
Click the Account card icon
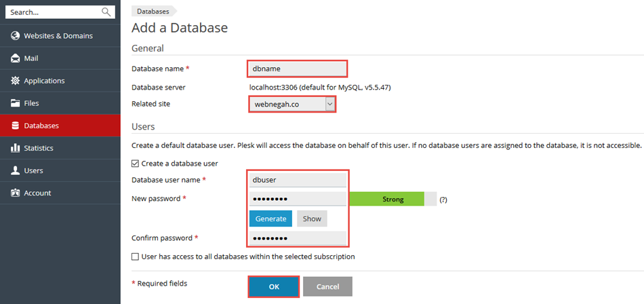[15, 193]
